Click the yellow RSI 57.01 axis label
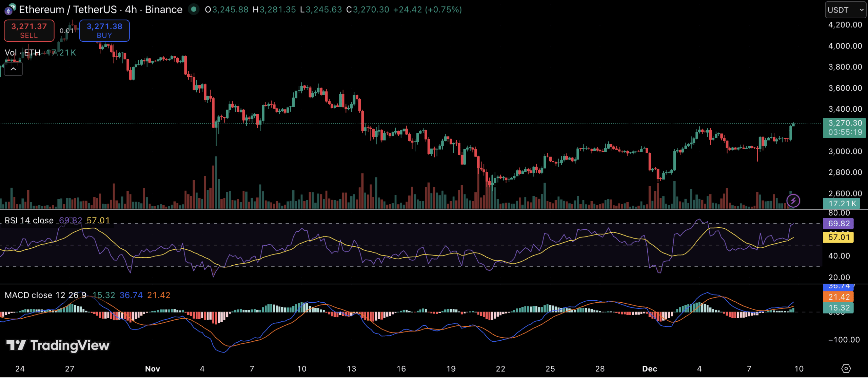This screenshot has width=868, height=378. pos(838,237)
